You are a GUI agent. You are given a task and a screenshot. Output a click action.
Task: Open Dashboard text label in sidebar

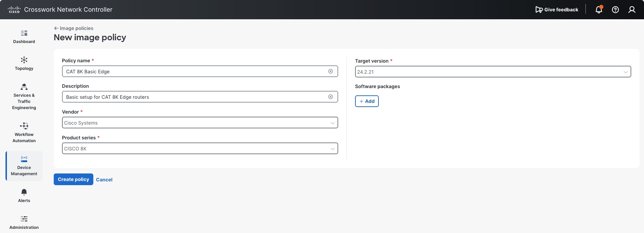coord(24,42)
